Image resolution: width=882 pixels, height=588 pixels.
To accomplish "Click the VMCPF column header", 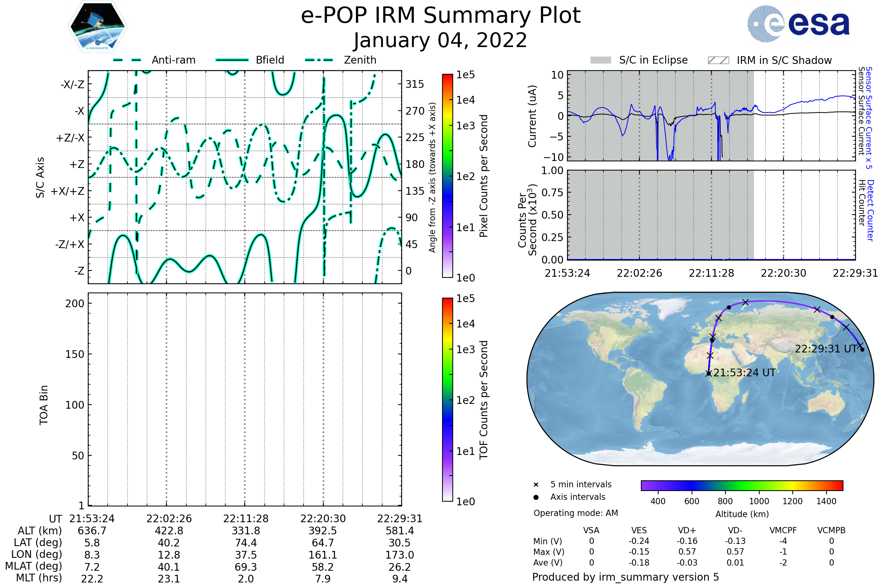I will tap(783, 530).
